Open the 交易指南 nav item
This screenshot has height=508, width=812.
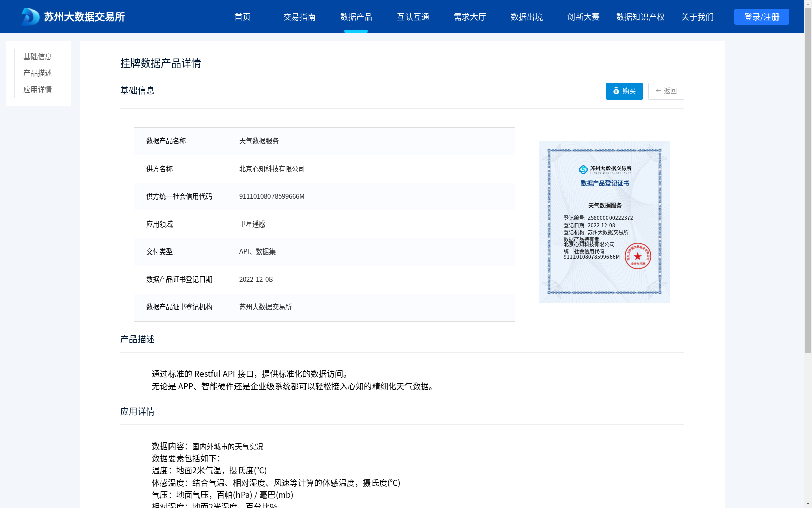(299, 17)
